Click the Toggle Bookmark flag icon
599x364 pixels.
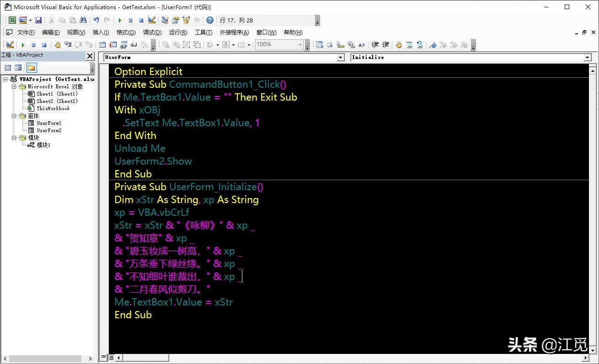pyautogui.click(x=432, y=44)
